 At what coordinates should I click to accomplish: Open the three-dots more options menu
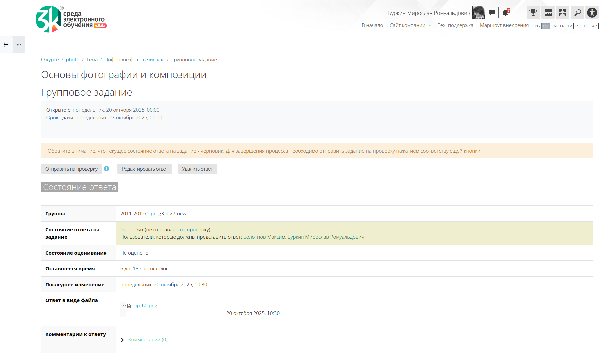coord(19,44)
